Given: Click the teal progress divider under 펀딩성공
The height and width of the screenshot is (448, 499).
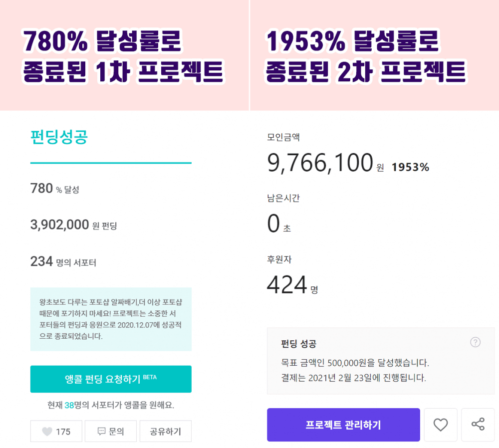Looking at the screenshot, I should 111,163.
